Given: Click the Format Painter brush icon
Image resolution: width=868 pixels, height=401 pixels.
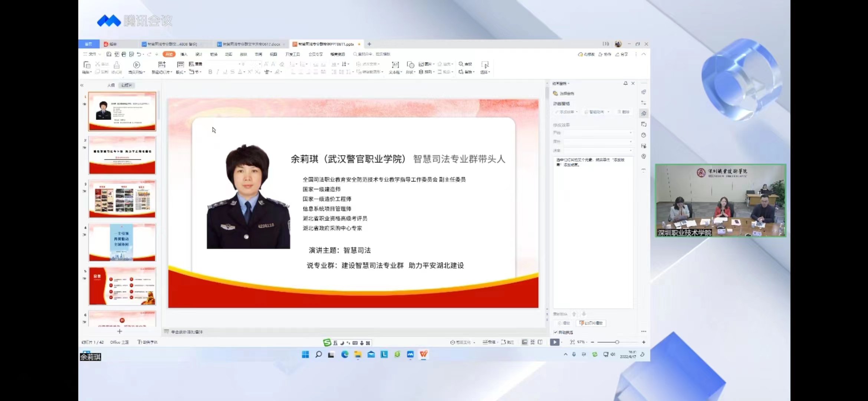Looking at the screenshot, I should pos(116,65).
